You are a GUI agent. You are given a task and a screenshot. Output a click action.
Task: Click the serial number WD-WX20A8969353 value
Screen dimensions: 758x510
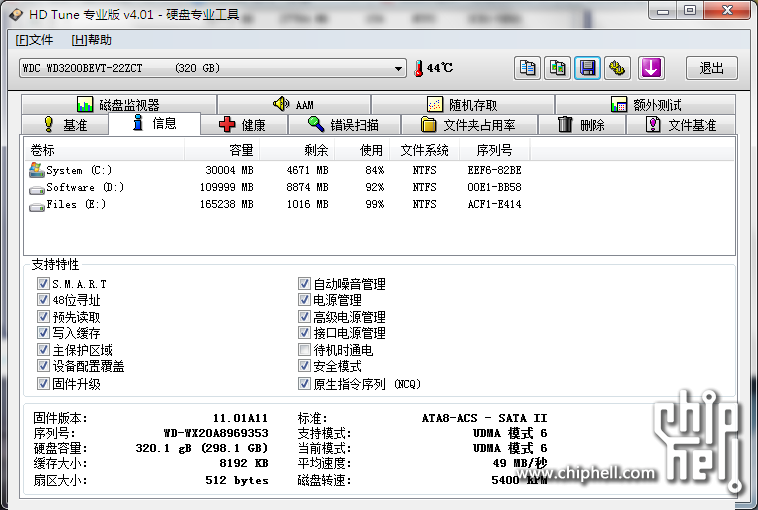[x=216, y=433]
